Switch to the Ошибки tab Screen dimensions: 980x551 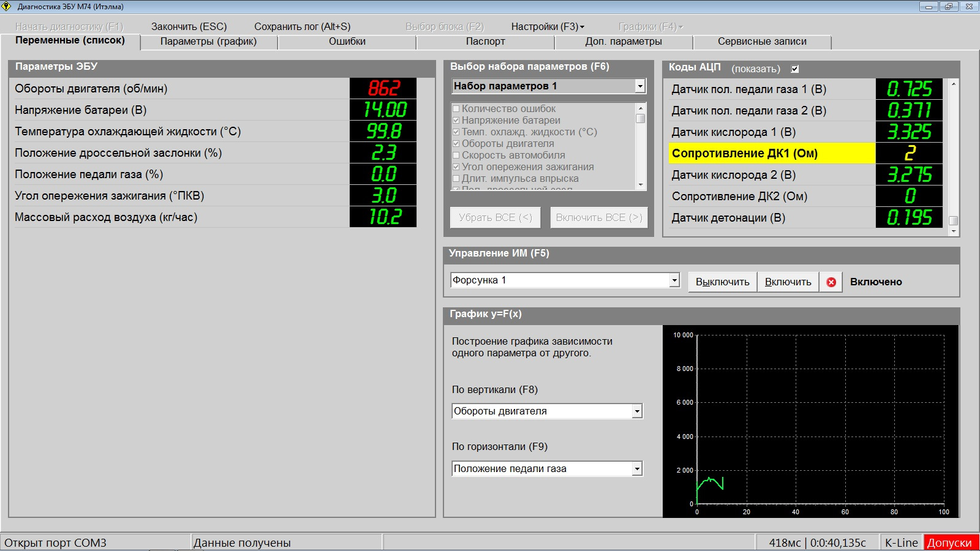(347, 42)
